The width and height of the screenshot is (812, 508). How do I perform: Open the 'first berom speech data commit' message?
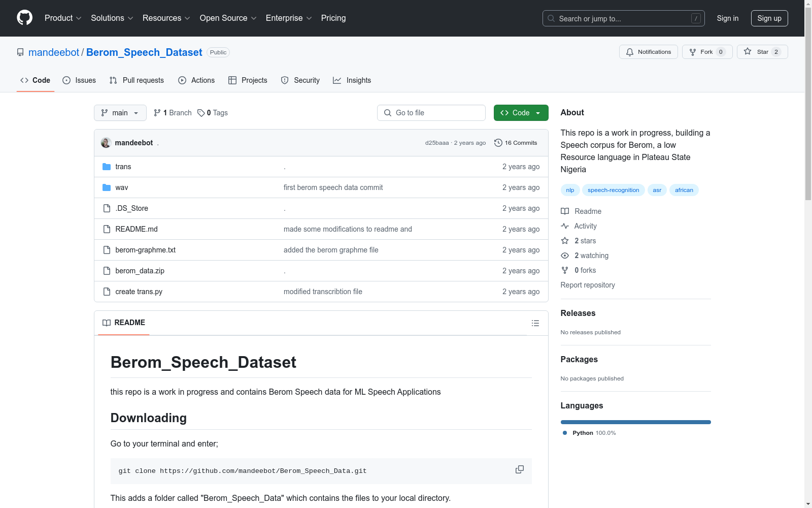pyautogui.click(x=333, y=187)
